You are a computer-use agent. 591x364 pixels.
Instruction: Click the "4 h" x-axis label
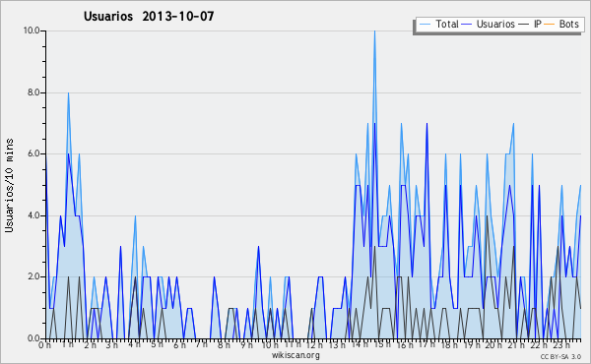134,344
